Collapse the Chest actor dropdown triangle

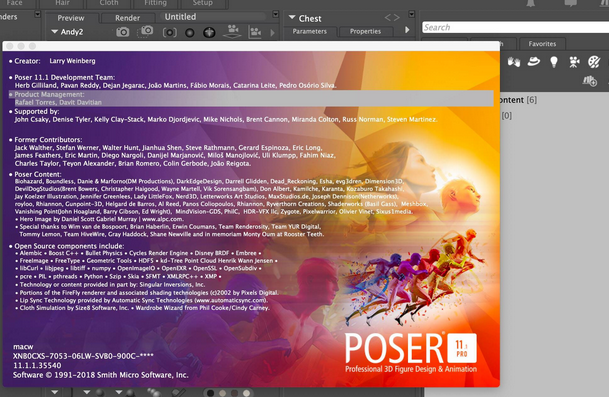click(292, 18)
